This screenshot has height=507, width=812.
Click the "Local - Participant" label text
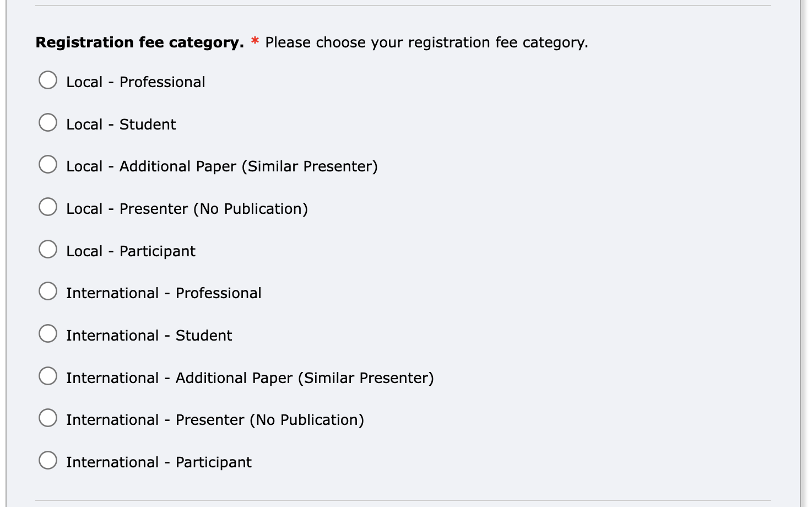(x=131, y=251)
